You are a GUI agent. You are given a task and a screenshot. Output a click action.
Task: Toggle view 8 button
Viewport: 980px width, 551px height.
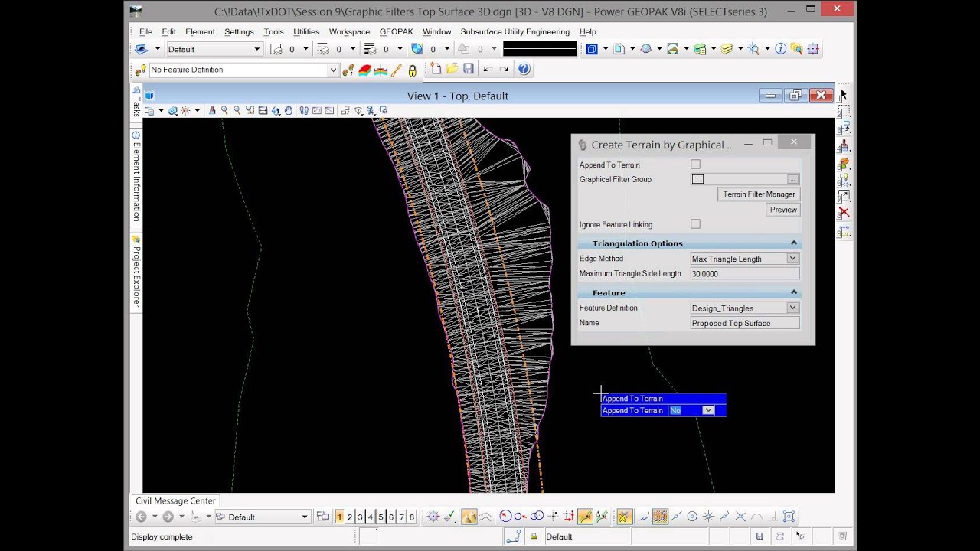coord(412,517)
